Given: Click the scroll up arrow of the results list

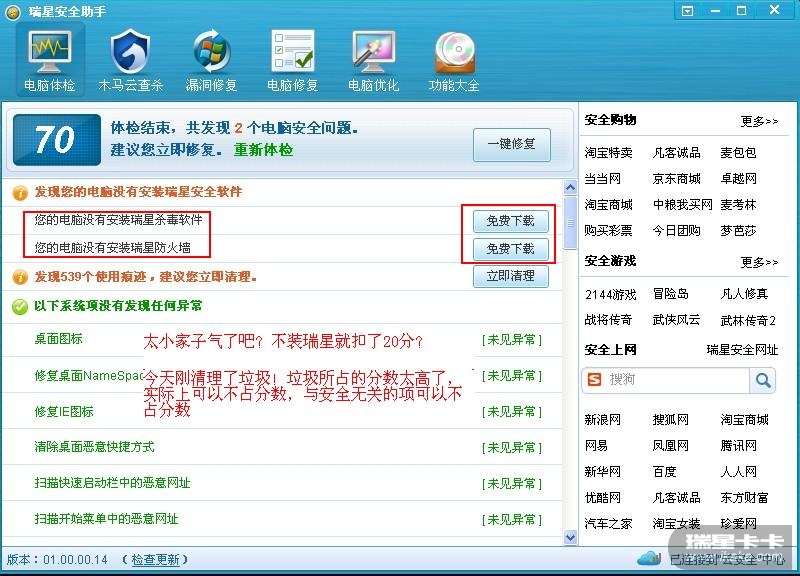Looking at the screenshot, I should (x=570, y=187).
